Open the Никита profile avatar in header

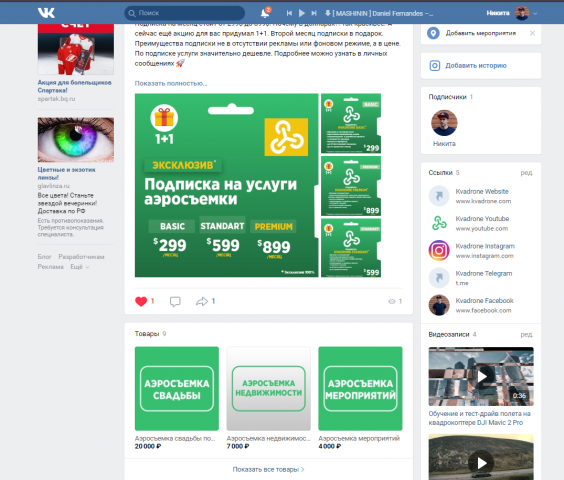[522, 13]
